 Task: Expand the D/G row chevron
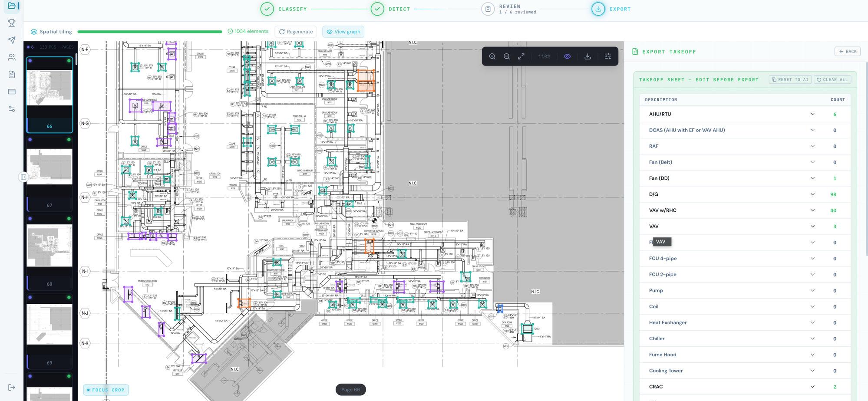point(812,194)
